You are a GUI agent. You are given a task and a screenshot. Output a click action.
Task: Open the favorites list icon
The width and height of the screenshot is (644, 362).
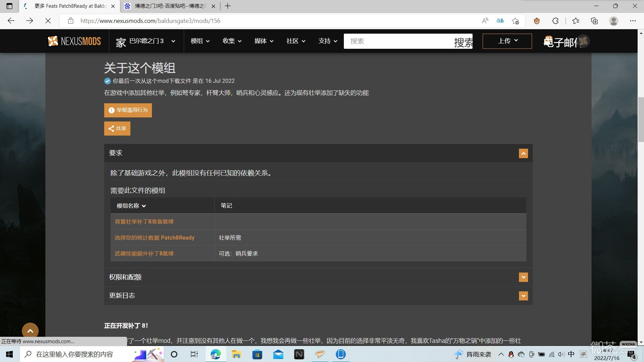(575, 21)
